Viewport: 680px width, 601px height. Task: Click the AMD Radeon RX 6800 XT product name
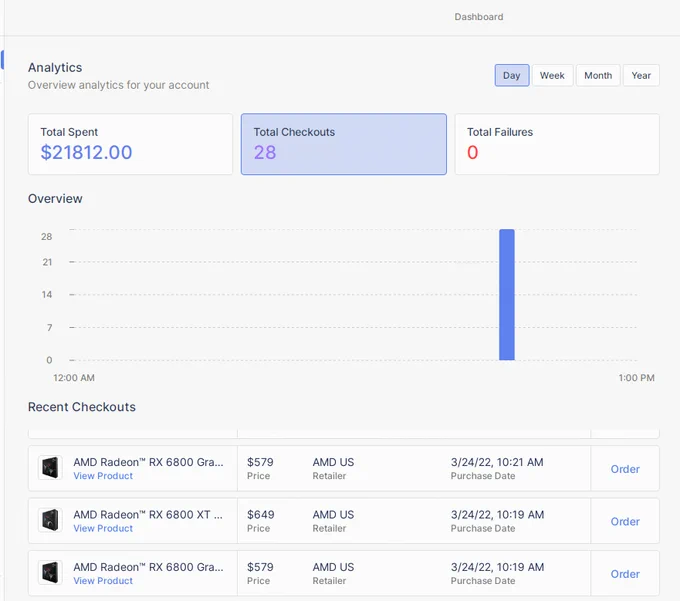pos(148,515)
